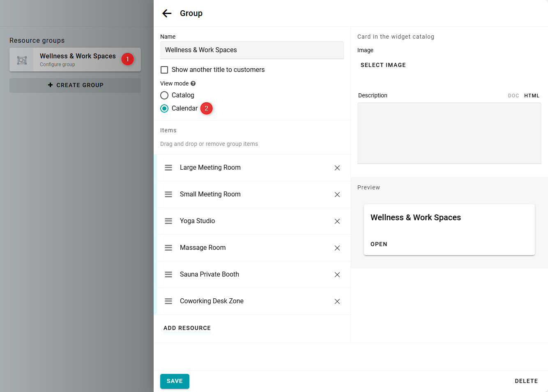Remove Yoga Studio from the group
Viewport: 548px width, 392px height.
point(337,221)
